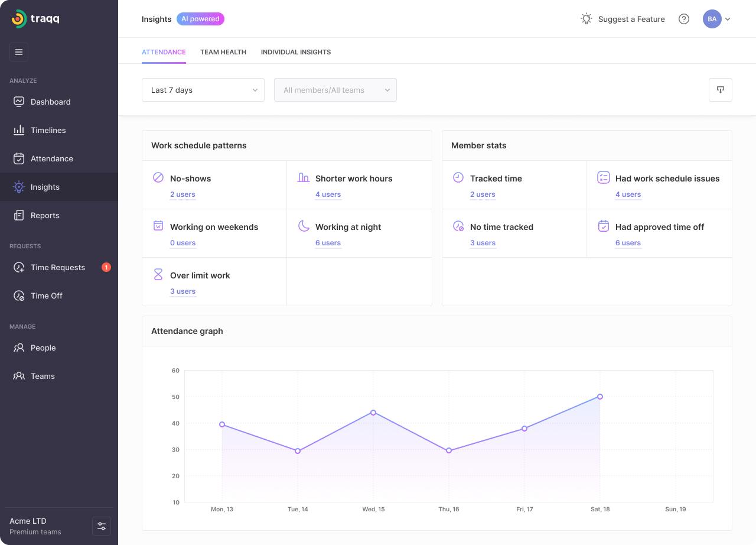This screenshot has width=756, height=545.
Task: Open Dashboard from the sidebar
Action: pos(50,102)
